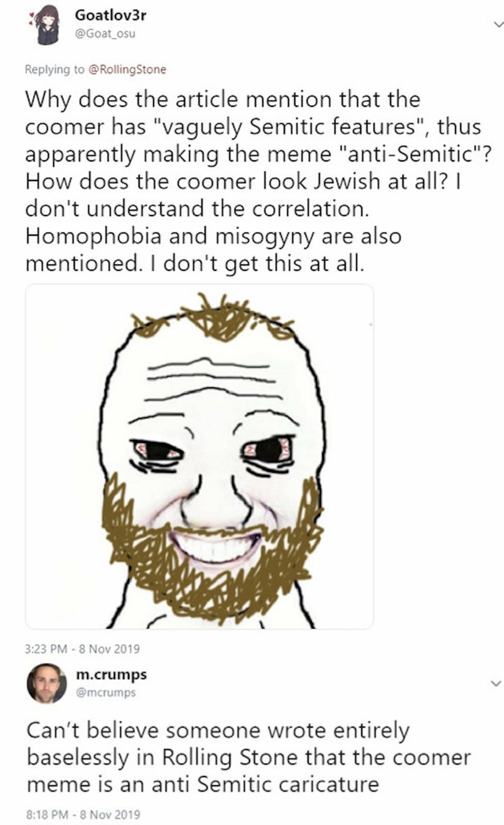Click the line 'don't understand the correlation.'
This screenshot has width=504, height=825.
coord(197,209)
